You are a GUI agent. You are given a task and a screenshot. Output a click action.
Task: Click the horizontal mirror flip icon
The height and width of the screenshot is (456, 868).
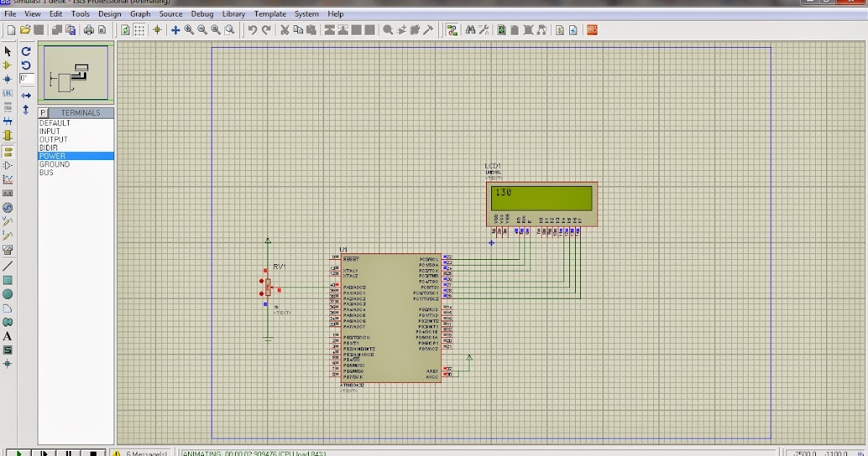click(x=26, y=96)
